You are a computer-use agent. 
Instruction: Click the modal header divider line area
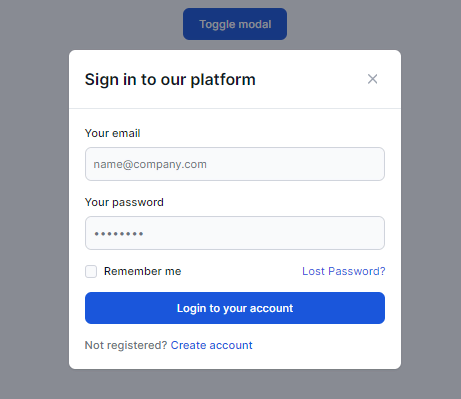(x=235, y=108)
